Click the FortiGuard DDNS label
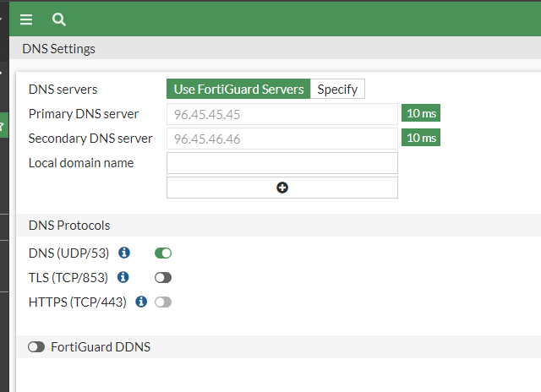 pos(101,346)
